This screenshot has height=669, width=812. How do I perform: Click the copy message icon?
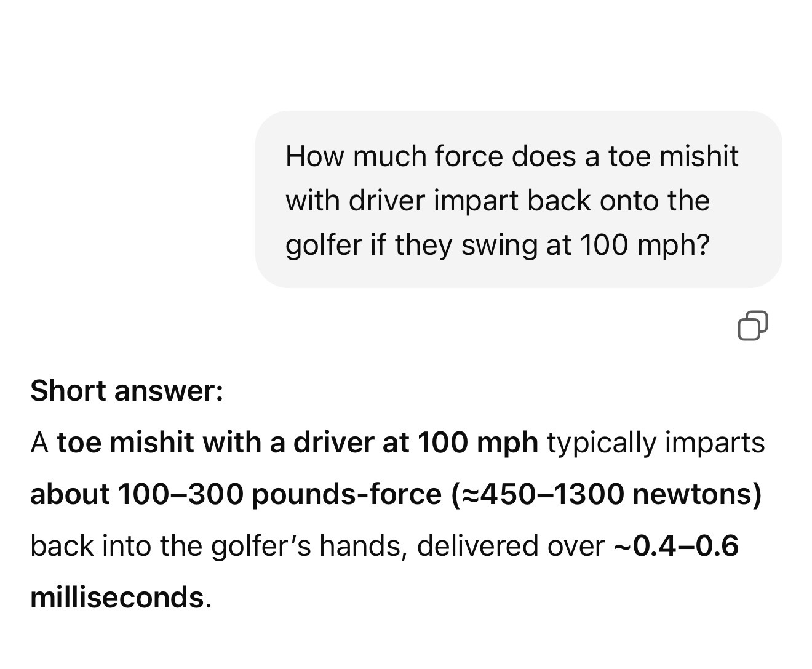coord(752,326)
